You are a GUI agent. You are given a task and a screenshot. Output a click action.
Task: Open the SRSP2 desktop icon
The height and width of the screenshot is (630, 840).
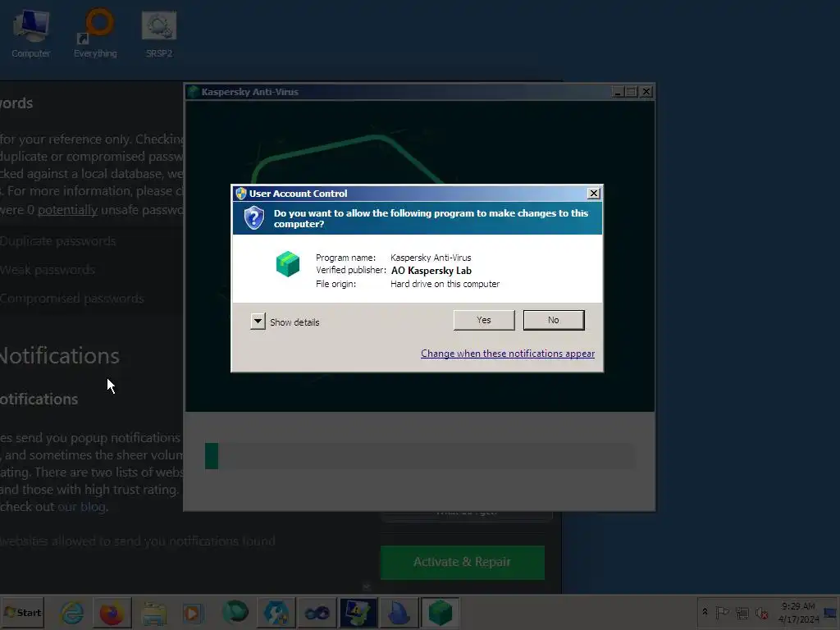click(159, 33)
